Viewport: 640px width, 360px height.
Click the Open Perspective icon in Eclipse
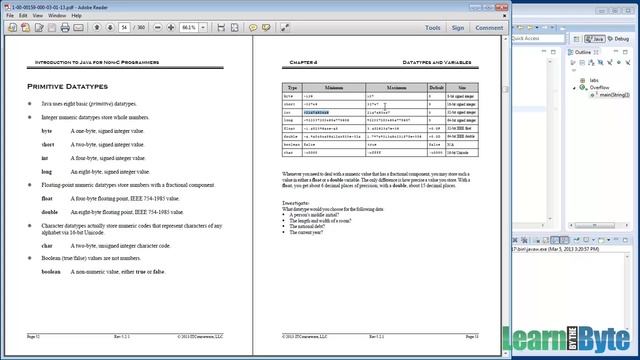click(x=576, y=39)
